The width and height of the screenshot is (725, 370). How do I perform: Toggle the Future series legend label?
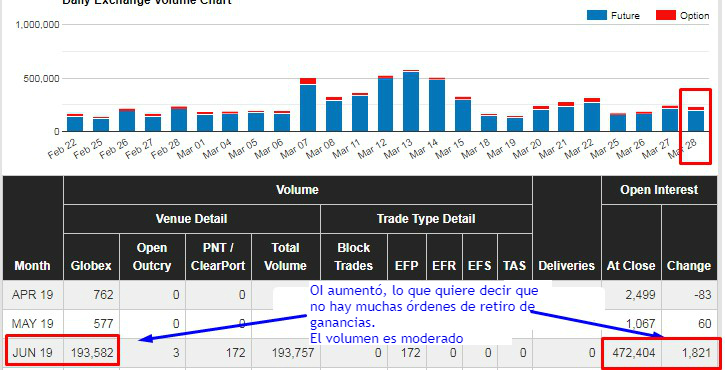point(625,16)
